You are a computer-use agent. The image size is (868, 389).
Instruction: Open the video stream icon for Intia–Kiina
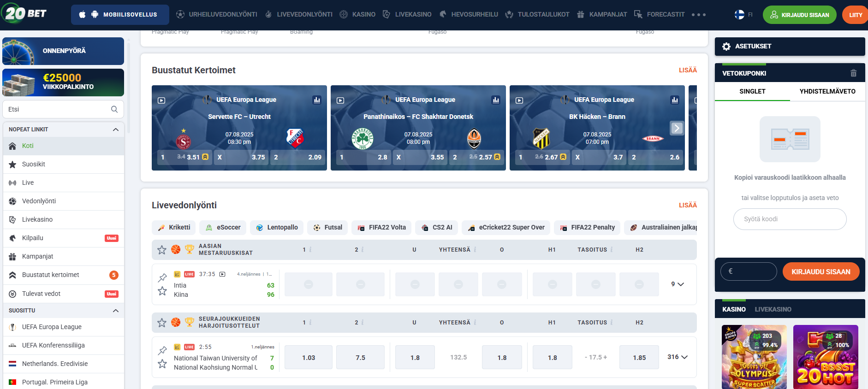[x=222, y=274]
